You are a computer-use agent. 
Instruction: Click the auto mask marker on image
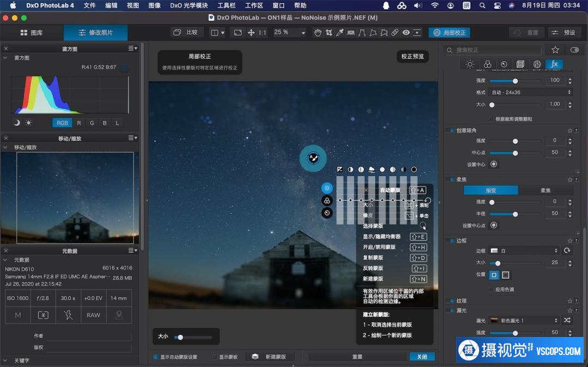point(313,158)
